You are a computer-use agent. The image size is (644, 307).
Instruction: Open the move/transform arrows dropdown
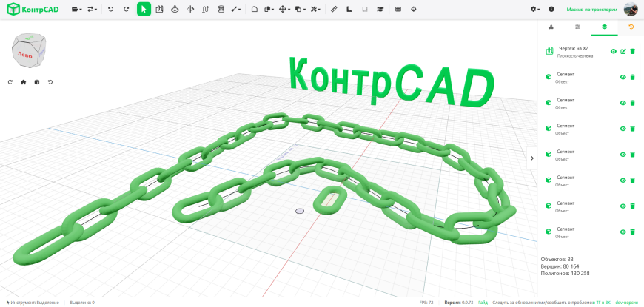284,9
